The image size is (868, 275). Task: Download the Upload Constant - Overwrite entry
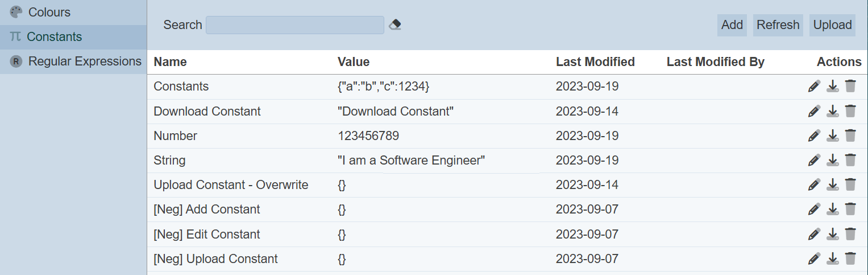click(832, 184)
